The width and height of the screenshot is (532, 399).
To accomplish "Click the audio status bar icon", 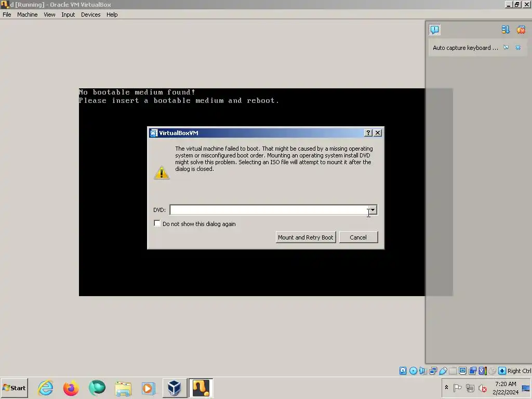I will [423, 371].
